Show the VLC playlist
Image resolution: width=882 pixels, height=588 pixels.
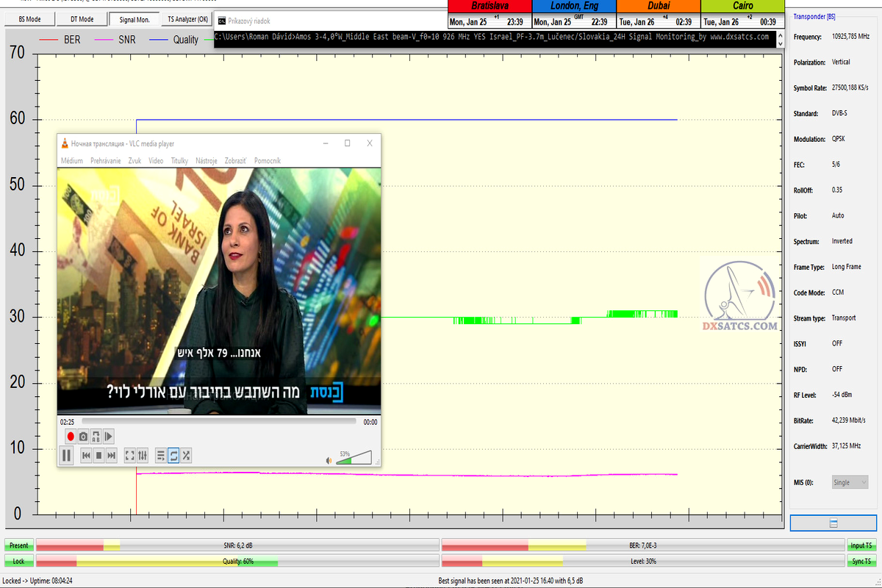pos(161,456)
